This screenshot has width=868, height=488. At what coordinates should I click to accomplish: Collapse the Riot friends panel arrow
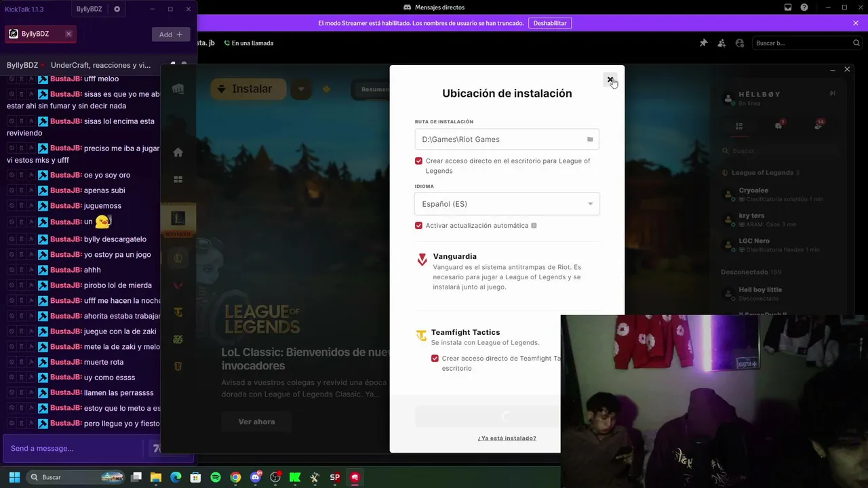pyautogui.click(x=832, y=93)
